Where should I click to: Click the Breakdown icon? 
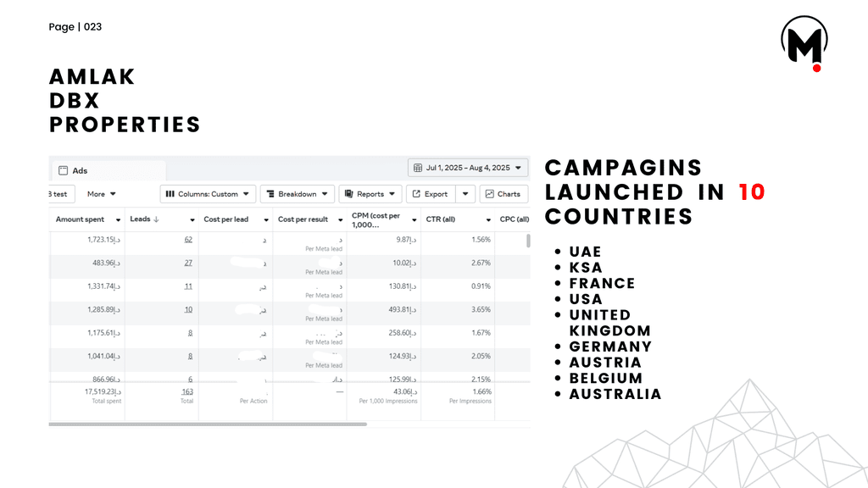tap(270, 194)
